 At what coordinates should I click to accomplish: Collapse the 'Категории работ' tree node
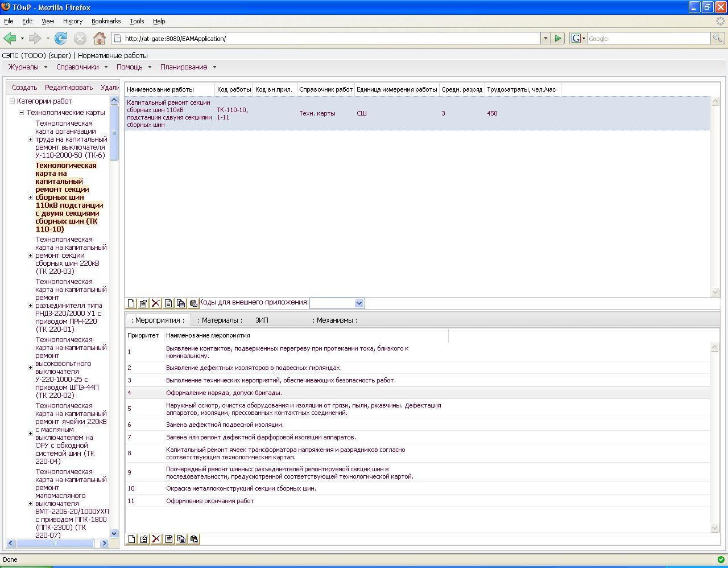point(12,101)
